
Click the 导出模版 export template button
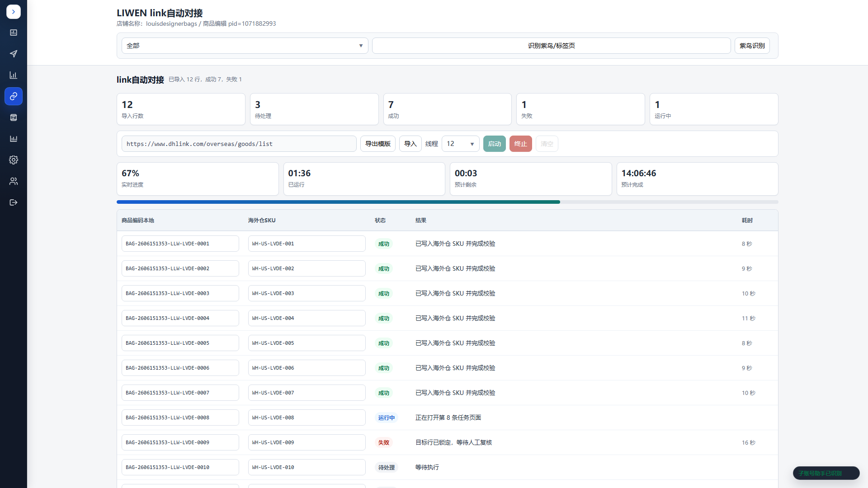(377, 144)
